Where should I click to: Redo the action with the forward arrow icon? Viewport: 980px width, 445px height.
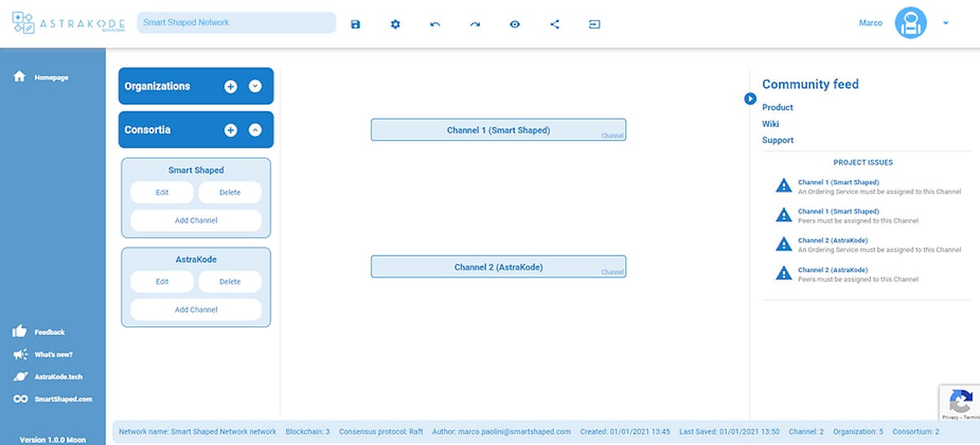[x=475, y=25]
